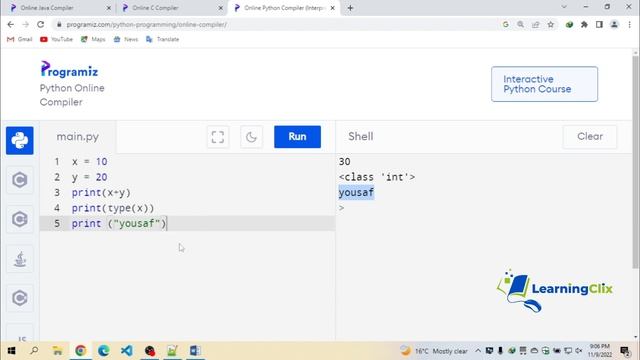Screen dimensions: 640x360
Task: Open Microsoft Edge from the taskbar
Action: tap(104, 351)
